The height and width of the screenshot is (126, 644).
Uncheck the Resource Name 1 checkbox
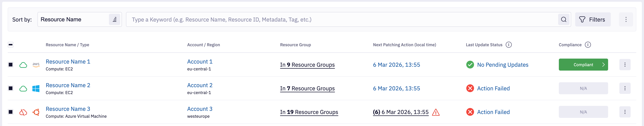[x=11, y=65]
